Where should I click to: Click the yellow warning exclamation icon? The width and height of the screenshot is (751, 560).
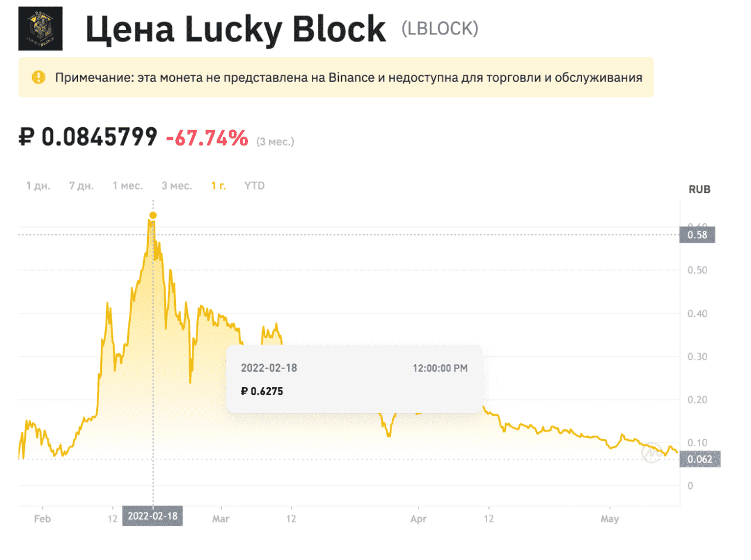click(39, 77)
